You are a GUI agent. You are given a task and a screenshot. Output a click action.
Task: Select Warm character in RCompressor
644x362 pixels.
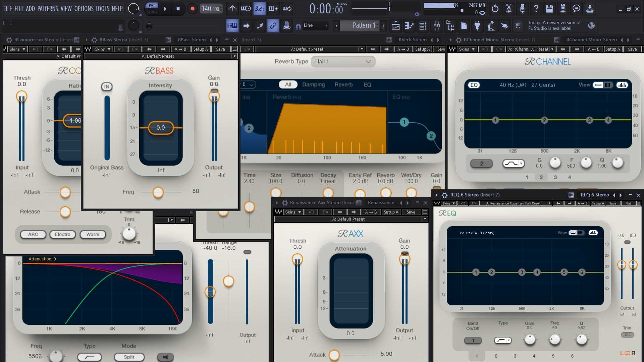(93, 234)
